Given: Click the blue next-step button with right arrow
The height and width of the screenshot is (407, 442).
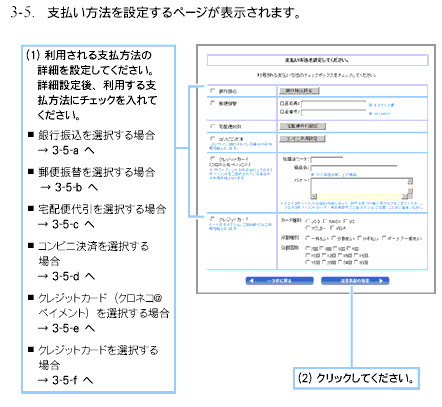Looking at the screenshot, I should [x=355, y=281].
